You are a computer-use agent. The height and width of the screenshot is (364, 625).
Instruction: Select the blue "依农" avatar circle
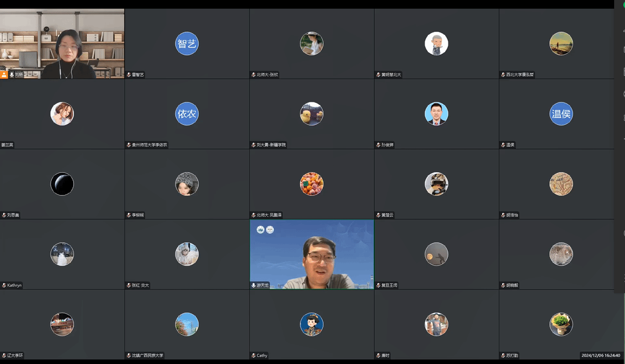click(x=187, y=114)
